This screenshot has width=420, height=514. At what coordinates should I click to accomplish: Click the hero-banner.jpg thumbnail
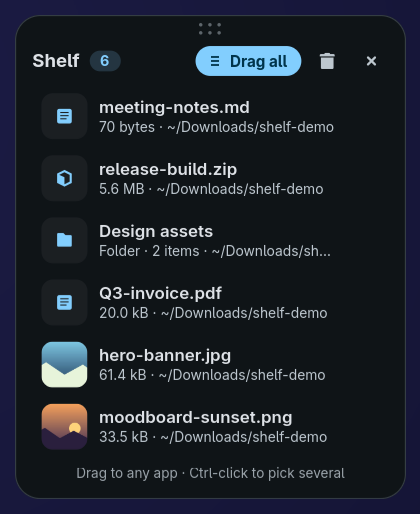64,364
